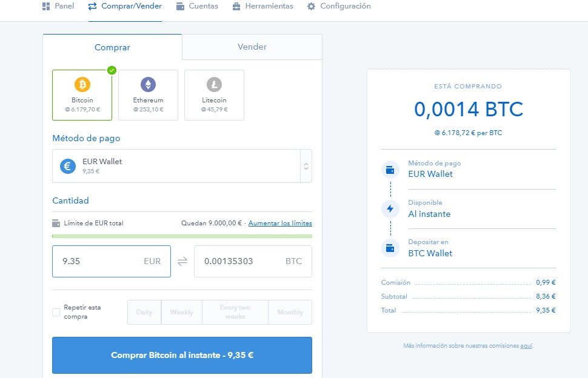
Task: Click the euro symbol icon in payment method
Action: pyautogui.click(x=68, y=166)
